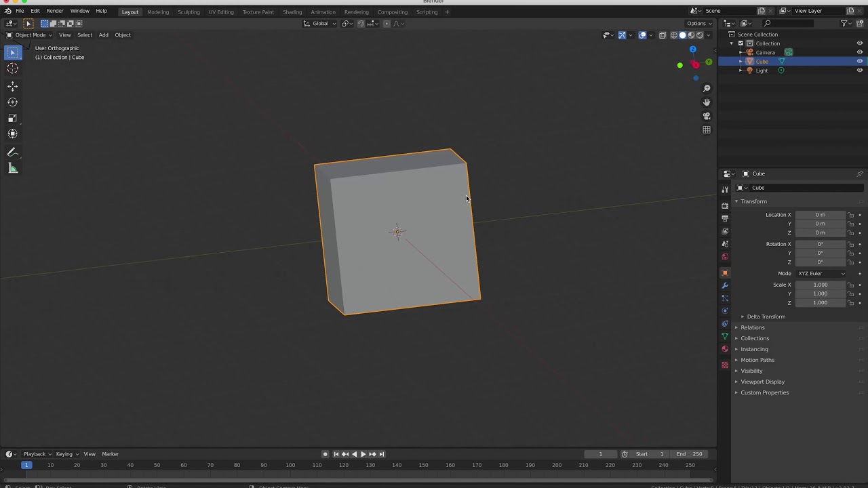Switch orthographic/perspective via the grid icon
Image resolution: width=868 pixels, height=488 pixels.
coord(707,129)
